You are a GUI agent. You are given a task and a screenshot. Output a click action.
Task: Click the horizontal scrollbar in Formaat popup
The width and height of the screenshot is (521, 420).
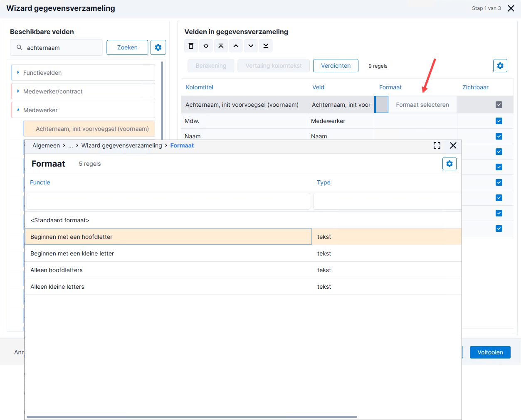click(192, 417)
